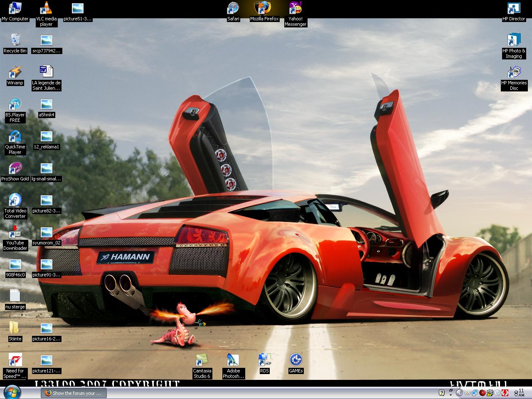This screenshot has height=399, width=532.
Task: Select the QuickTime Player shortcut
Action: click(x=15, y=142)
